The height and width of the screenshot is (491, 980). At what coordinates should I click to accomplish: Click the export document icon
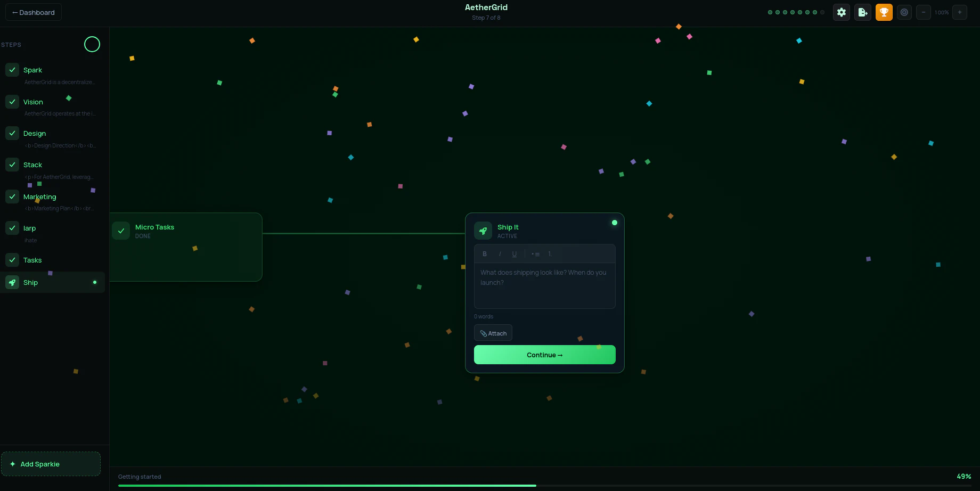(863, 12)
